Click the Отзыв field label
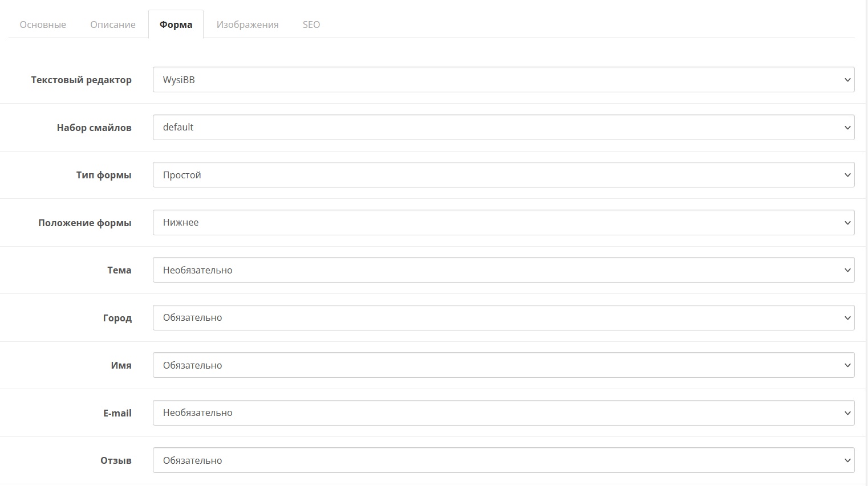 (116, 460)
